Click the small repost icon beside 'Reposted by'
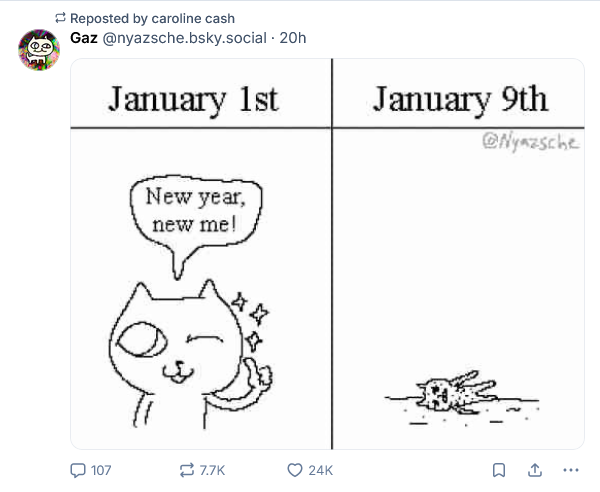The image size is (600, 492). (61, 18)
